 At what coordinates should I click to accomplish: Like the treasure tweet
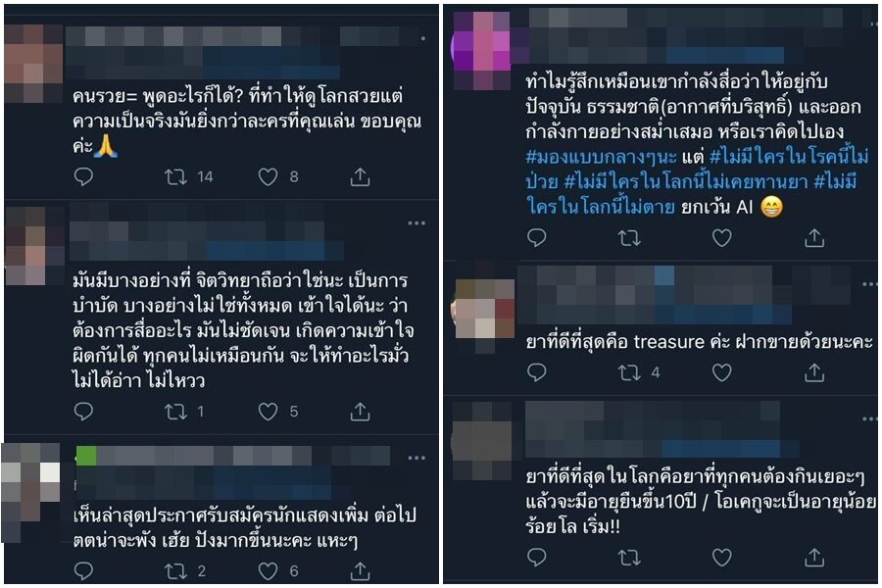pyautogui.click(x=721, y=372)
